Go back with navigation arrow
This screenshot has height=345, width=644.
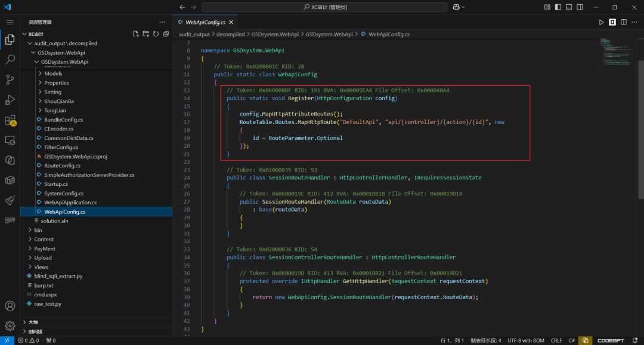click(x=182, y=7)
